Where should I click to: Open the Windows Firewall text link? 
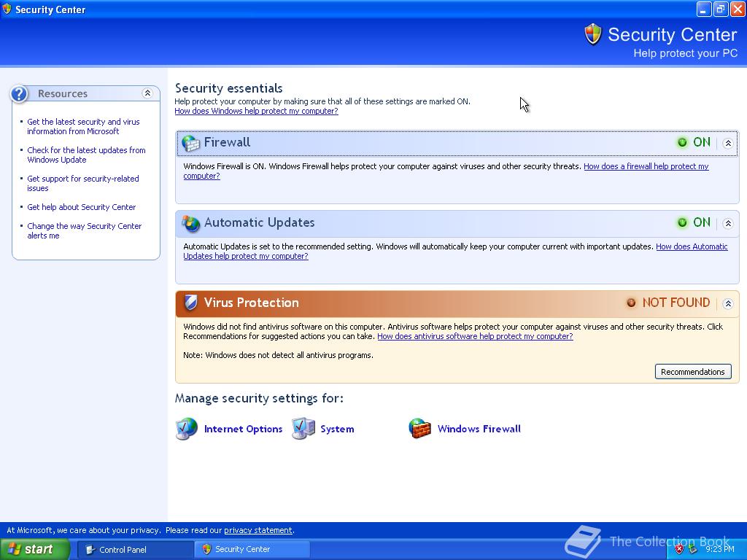(x=479, y=429)
